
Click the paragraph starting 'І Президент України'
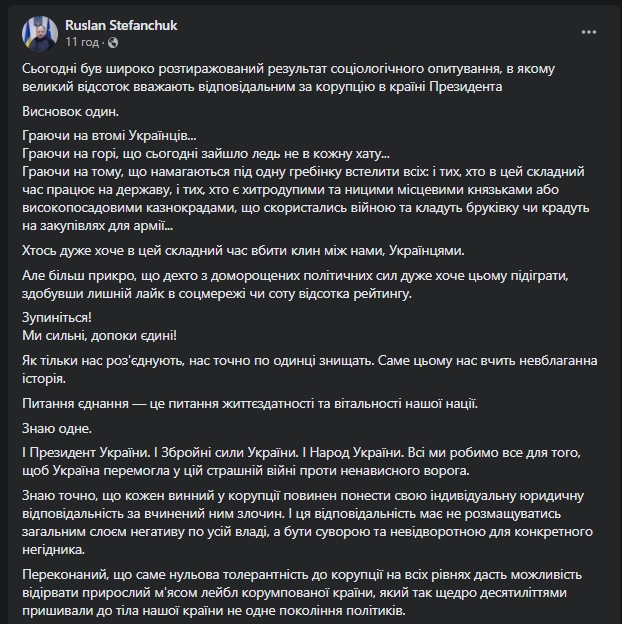tap(300, 463)
